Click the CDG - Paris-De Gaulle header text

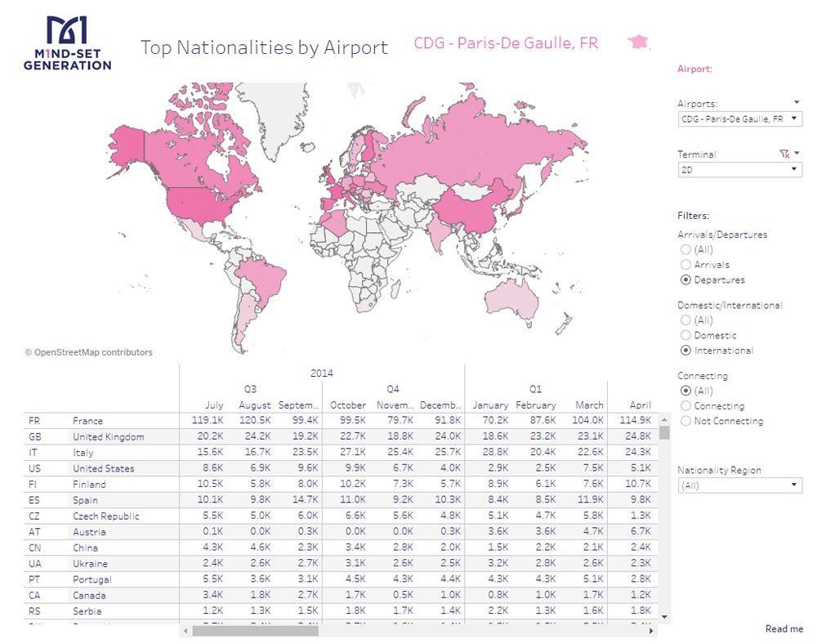(x=508, y=42)
